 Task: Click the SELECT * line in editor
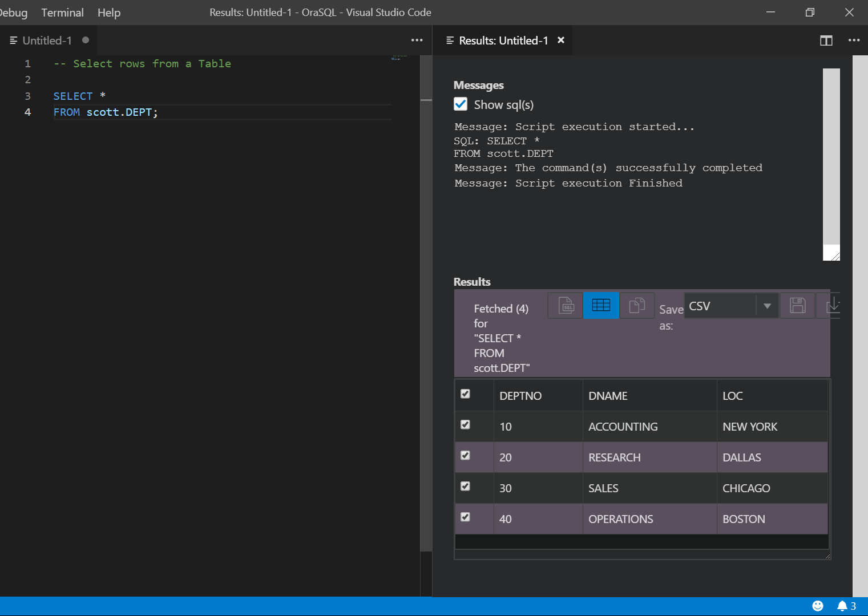pos(79,96)
